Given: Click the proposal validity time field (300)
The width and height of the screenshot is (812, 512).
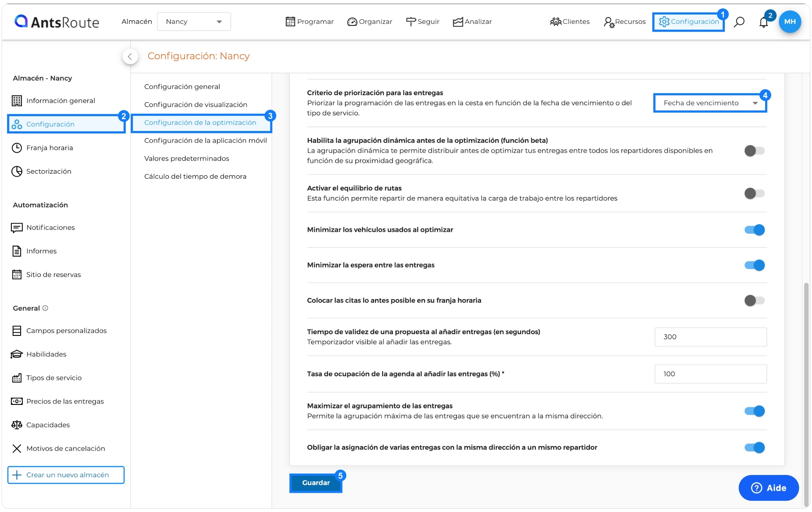Looking at the screenshot, I should pyautogui.click(x=711, y=337).
